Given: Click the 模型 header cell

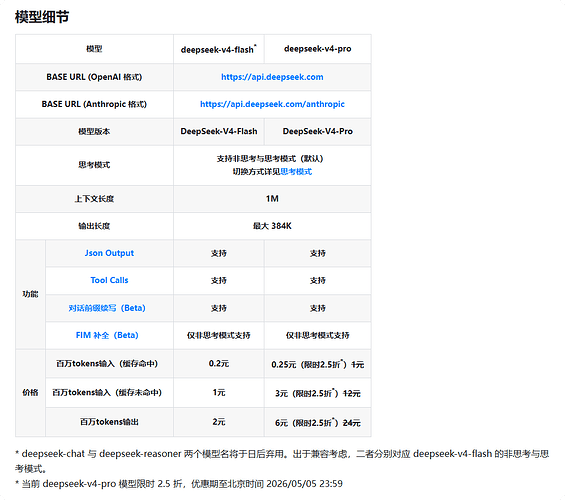Looking at the screenshot, I should (x=94, y=49).
